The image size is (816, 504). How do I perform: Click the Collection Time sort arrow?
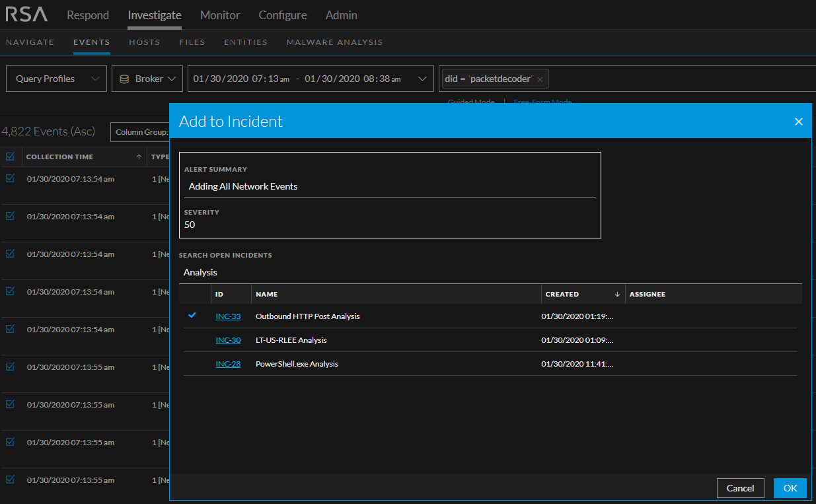point(139,157)
